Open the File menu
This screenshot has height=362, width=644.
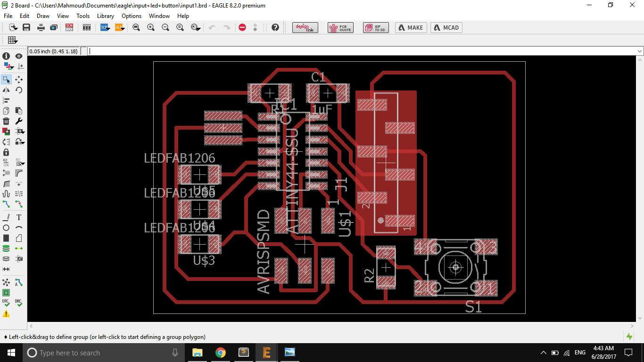coord(8,16)
